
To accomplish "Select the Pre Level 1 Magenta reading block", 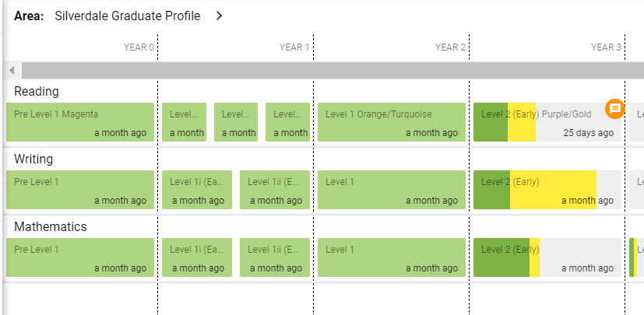I will (x=80, y=122).
